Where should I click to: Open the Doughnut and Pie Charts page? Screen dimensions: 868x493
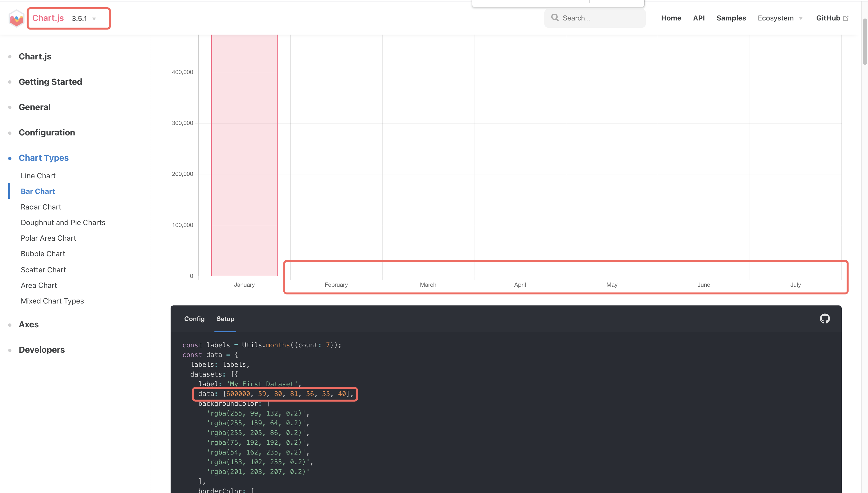[x=63, y=222]
